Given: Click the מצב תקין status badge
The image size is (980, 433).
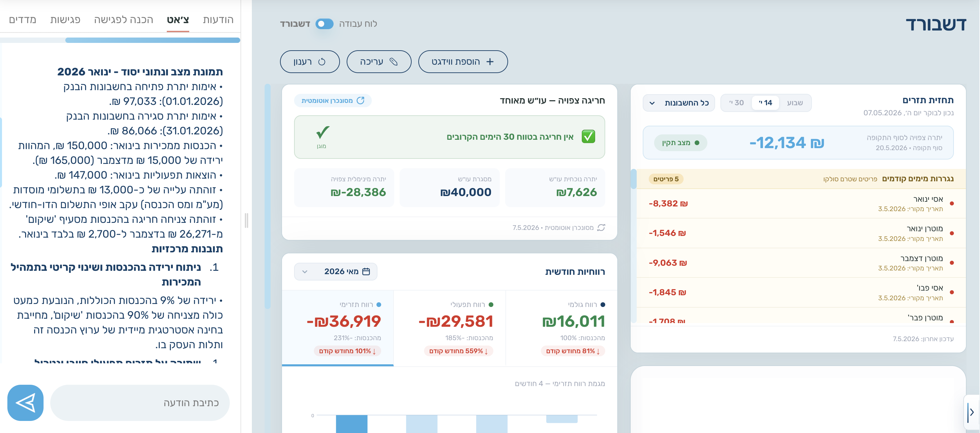Looking at the screenshot, I should click(x=680, y=142).
